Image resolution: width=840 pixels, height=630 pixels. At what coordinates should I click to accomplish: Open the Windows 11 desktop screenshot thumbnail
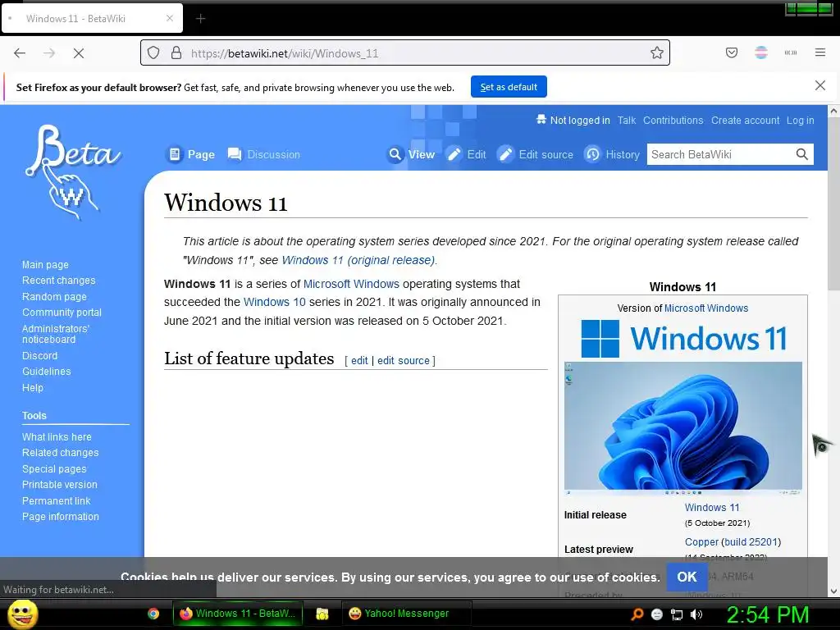[683, 427]
